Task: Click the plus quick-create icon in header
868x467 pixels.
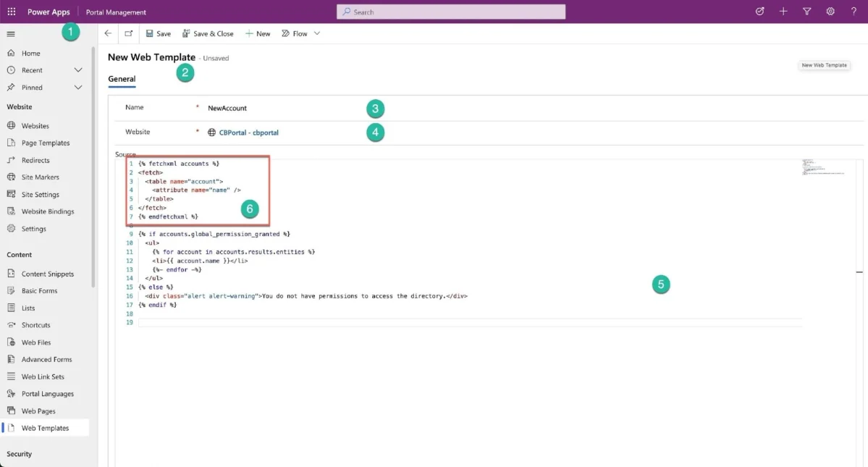Action: coord(783,12)
